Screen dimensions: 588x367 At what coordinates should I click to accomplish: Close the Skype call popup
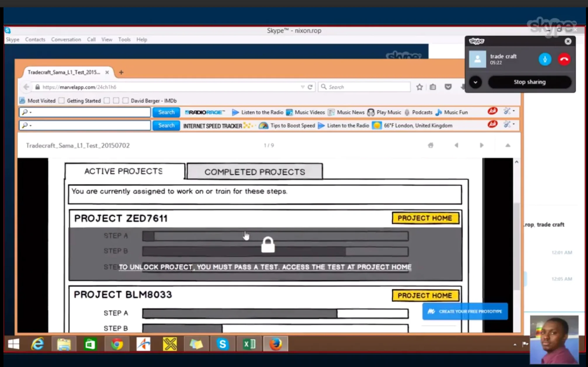coord(568,41)
